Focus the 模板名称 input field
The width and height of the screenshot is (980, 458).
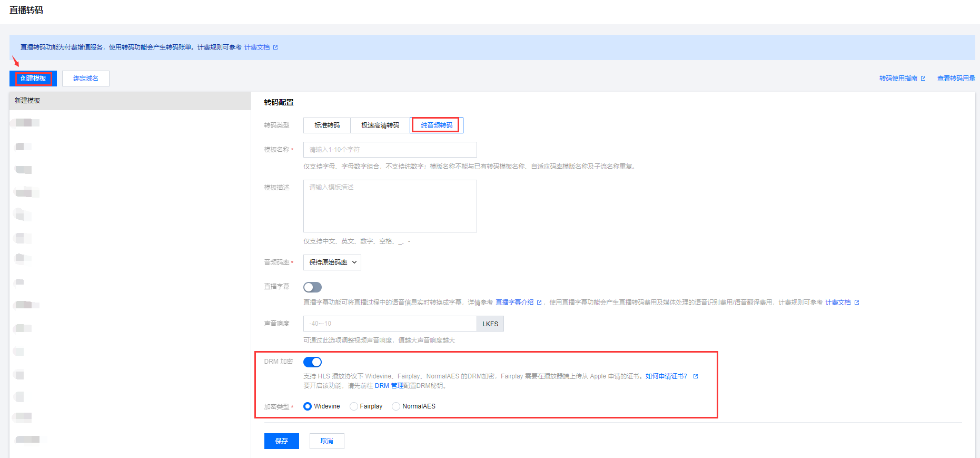point(390,150)
